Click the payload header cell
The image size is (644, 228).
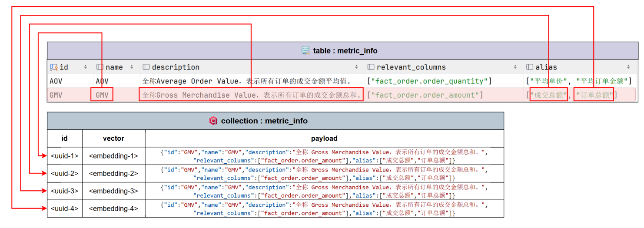pyautogui.click(x=324, y=139)
